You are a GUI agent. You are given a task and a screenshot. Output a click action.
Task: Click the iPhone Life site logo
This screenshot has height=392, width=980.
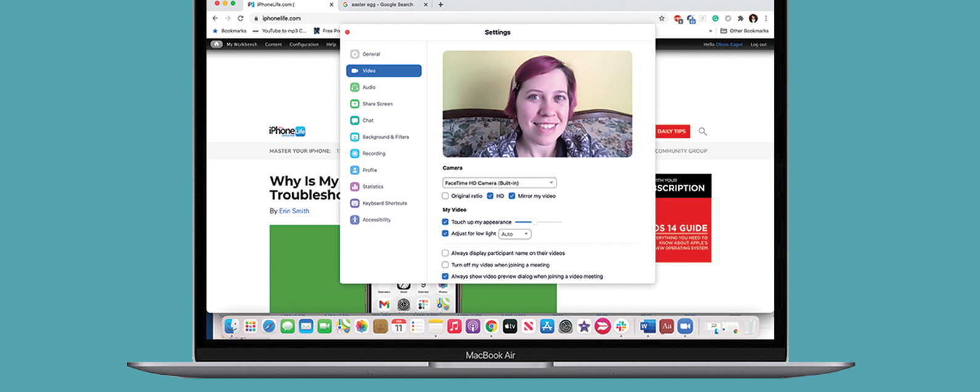click(x=287, y=131)
